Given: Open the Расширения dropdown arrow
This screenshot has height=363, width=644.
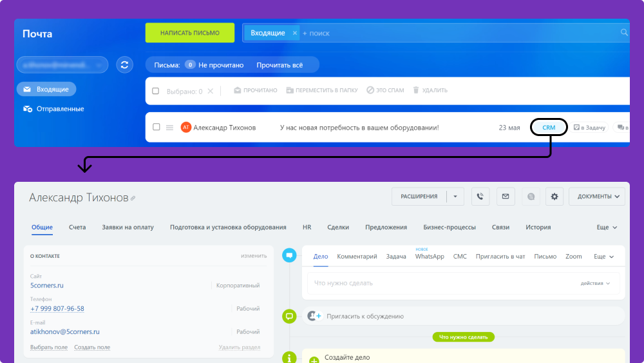Looking at the screenshot, I should [455, 197].
